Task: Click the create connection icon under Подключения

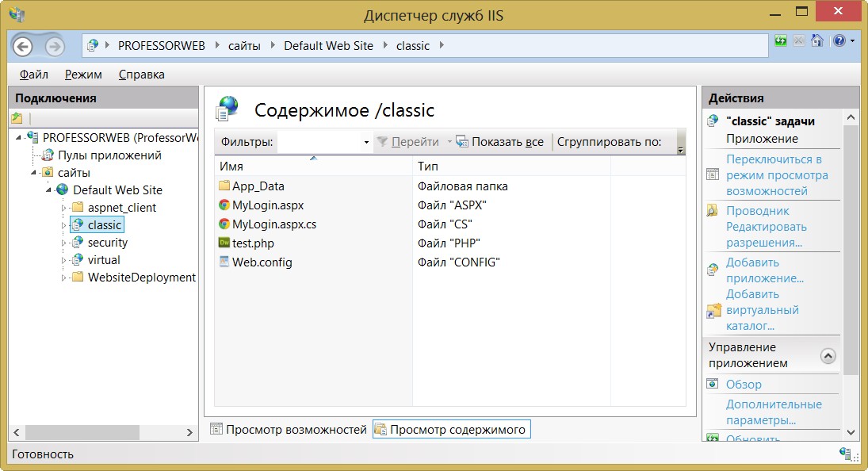Action: tap(17, 118)
